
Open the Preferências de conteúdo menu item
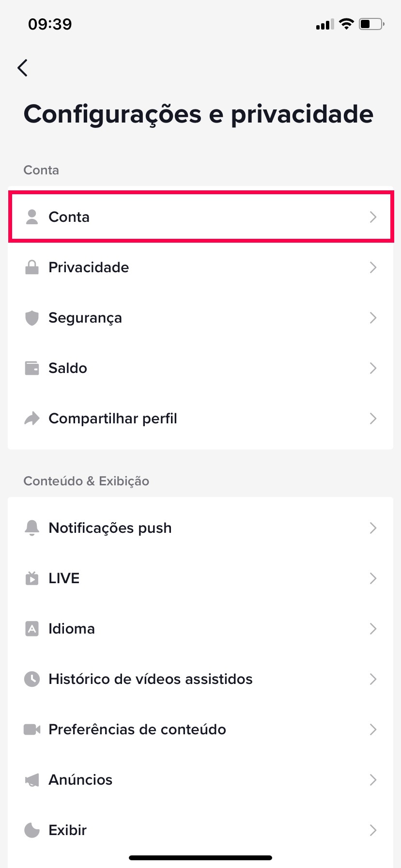(138, 729)
